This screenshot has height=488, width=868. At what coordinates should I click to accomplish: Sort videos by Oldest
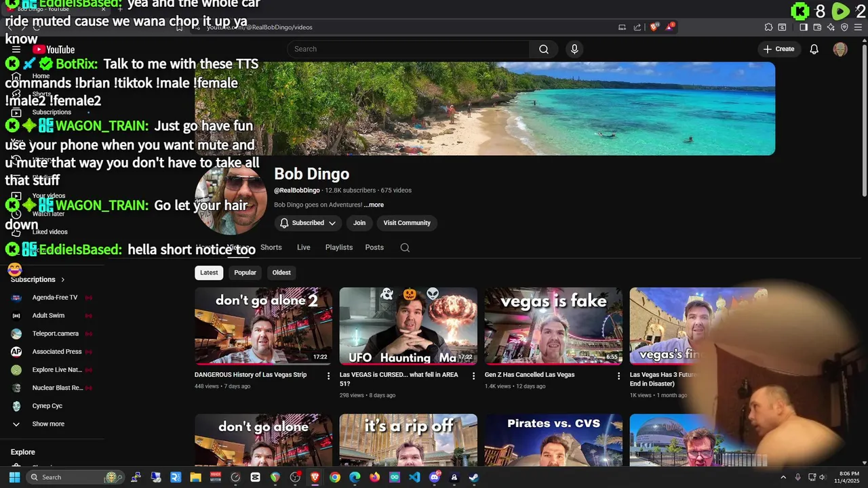[x=281, y=272]
